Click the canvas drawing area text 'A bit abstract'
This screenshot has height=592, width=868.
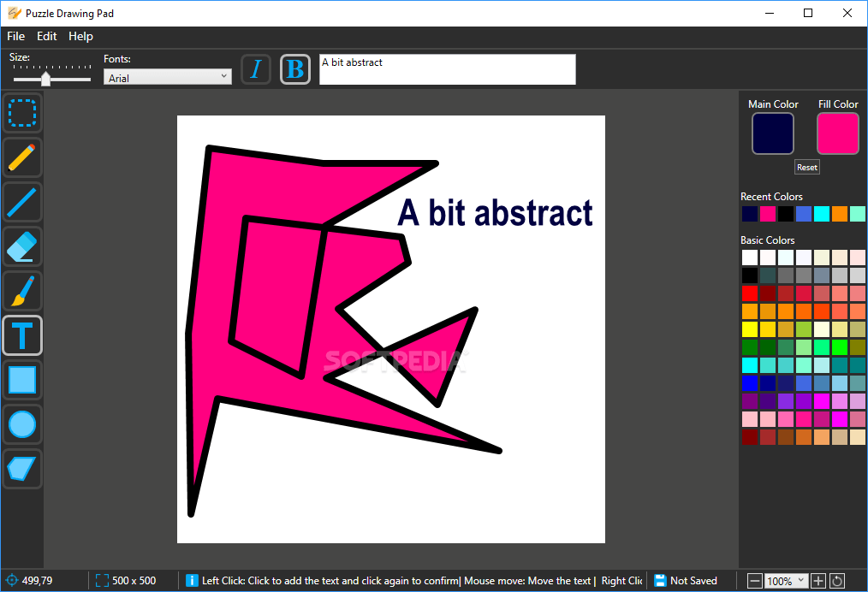click(495, 213)
